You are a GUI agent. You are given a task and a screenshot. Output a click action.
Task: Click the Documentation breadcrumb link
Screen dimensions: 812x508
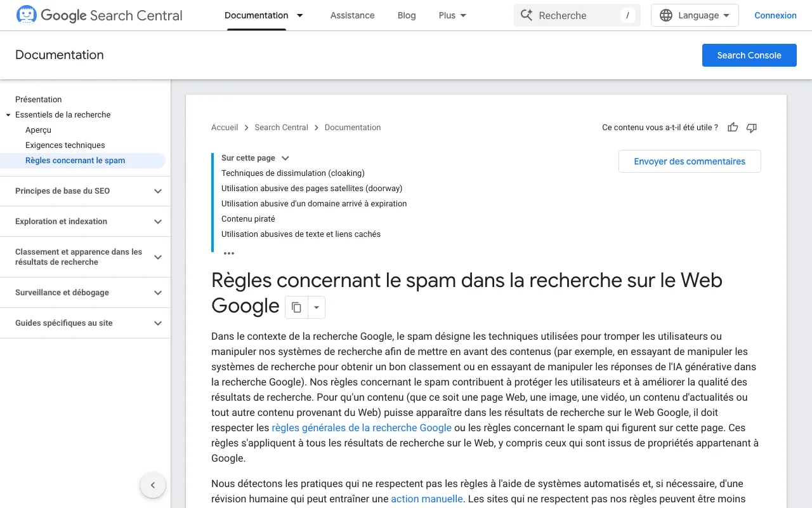point(353,128)
